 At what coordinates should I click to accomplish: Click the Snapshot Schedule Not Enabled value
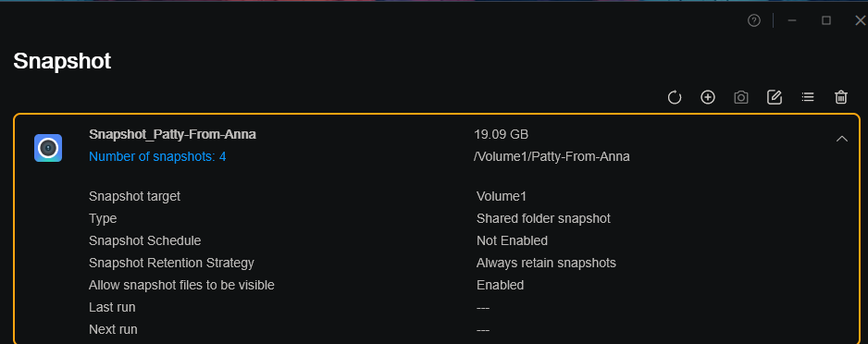(512, 241)
